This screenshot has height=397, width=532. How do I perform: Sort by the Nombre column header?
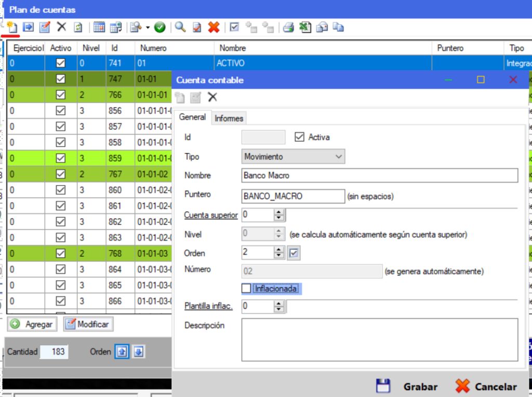(323, 48)
